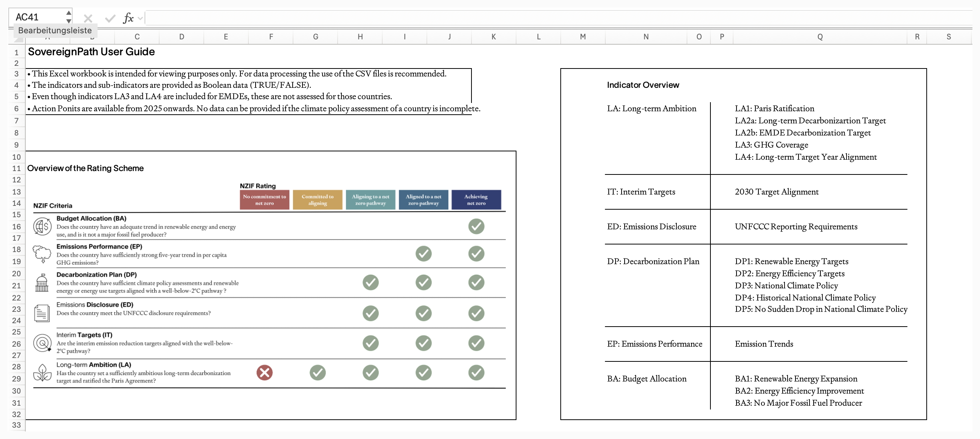Click the blue 'Aligned to a net zero pathway' box
980x439 pixels.
423,200
